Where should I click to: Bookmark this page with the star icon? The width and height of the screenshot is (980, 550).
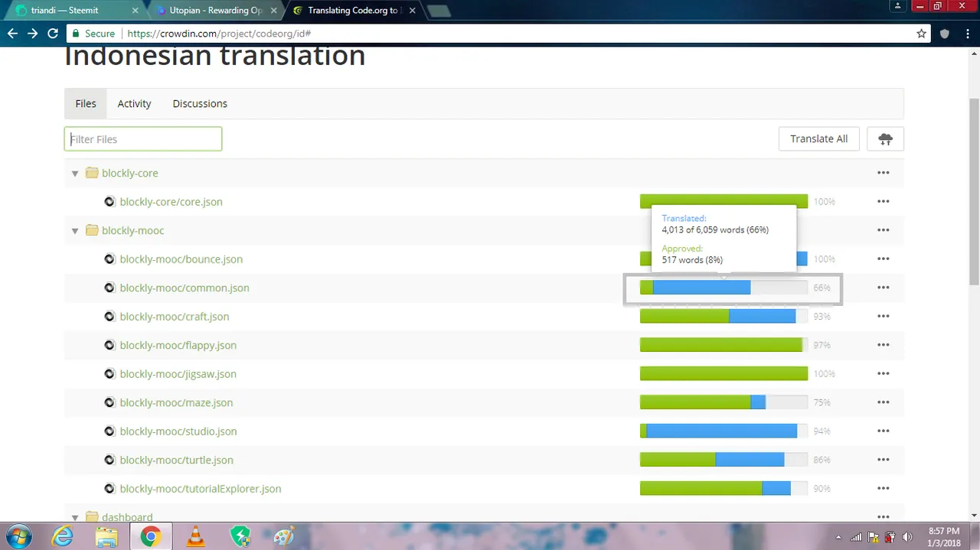[922, 34]
